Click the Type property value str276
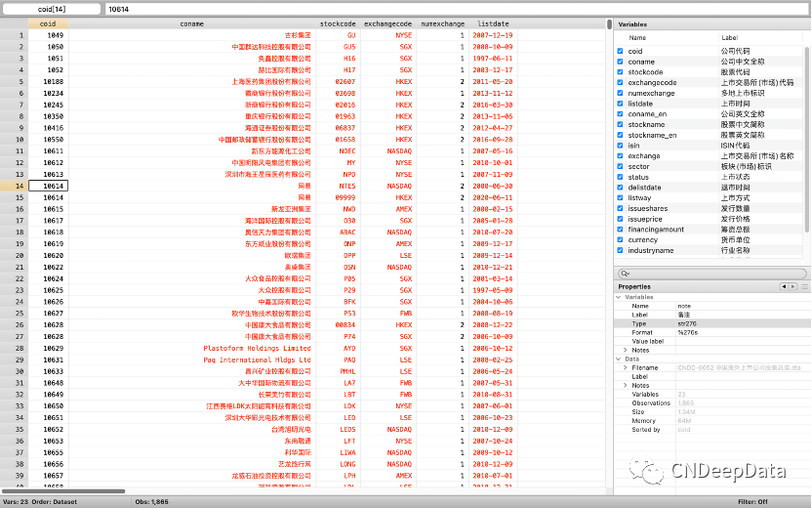Image resolution: width=812 pixels, height=508 pixels. click(687, 323)
